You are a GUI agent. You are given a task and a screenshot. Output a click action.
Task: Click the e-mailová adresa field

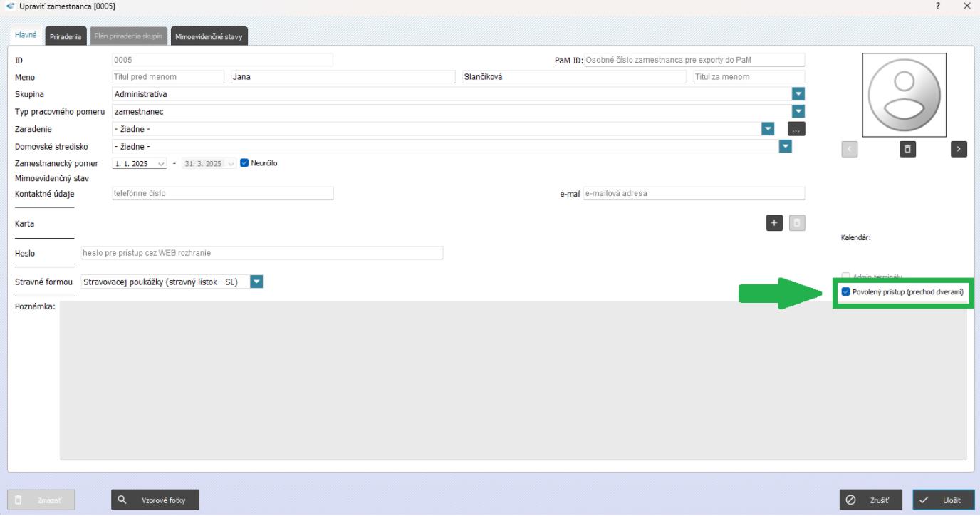(694, 193)
